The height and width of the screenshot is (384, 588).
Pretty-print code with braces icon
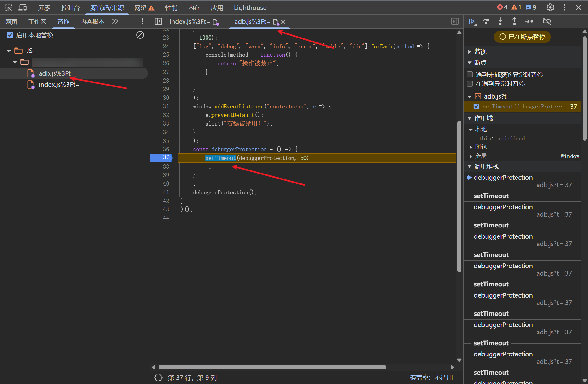pyautogui.click(x=158, y=377)
